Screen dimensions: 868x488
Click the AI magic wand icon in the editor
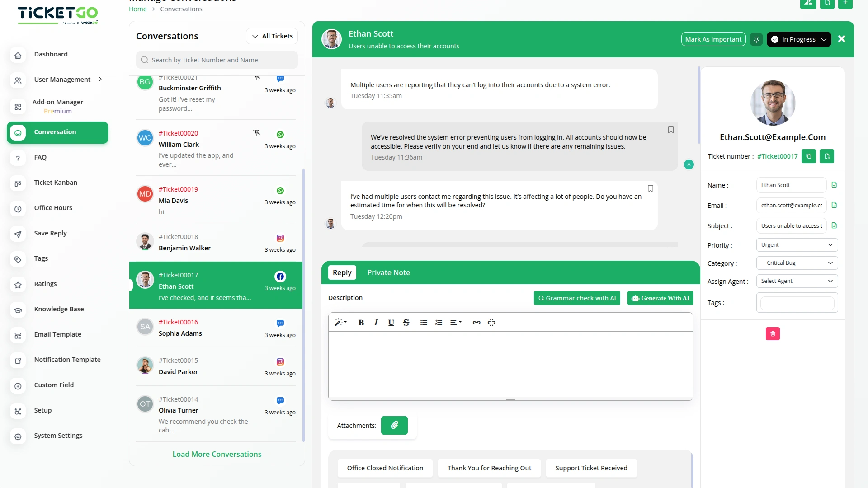click(x=340, y=322)
